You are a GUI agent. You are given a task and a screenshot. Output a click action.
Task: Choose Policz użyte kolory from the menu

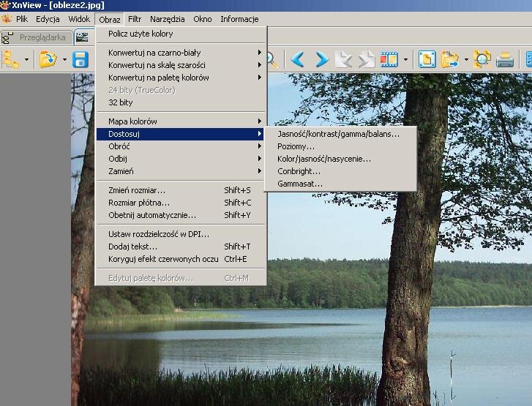coord(181,34)
